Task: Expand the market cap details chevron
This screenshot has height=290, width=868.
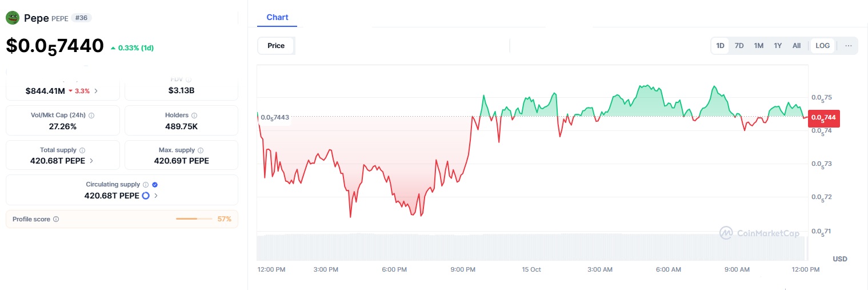Action: (x=96, y=91)
